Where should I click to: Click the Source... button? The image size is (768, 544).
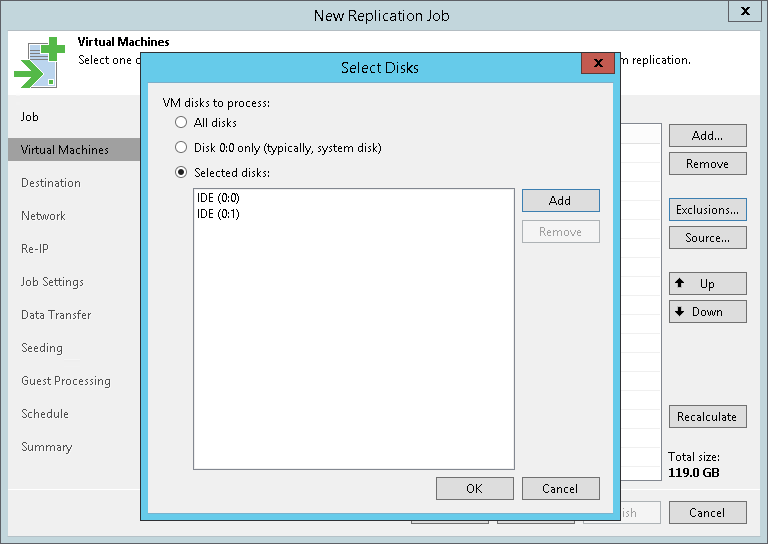(708, 237)
